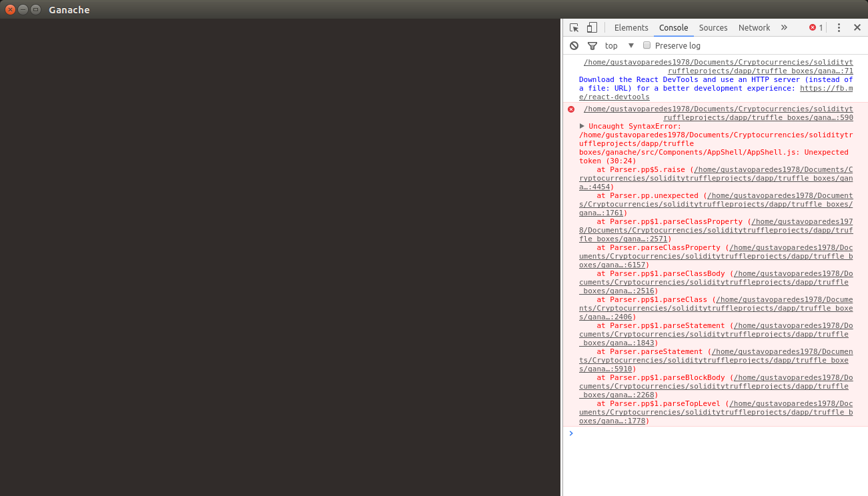Switch to the Sources tab
Screen dimensions: 868x496
pos(713,27)
